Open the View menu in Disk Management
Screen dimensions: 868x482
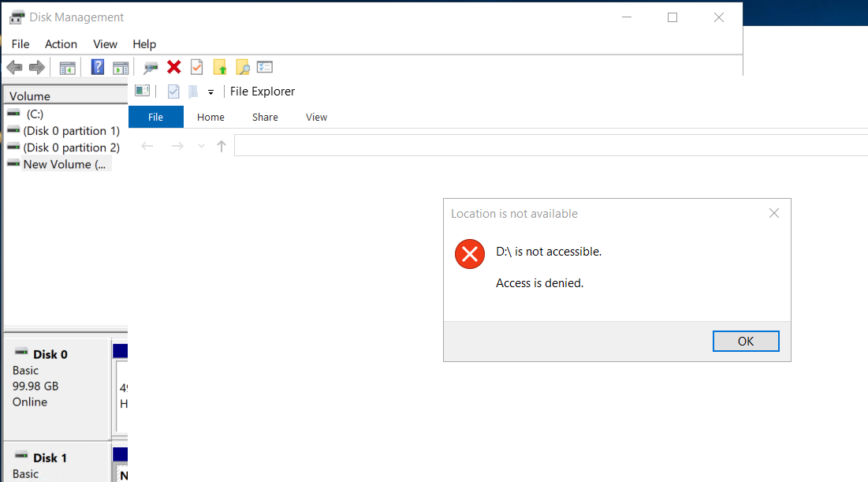point(105,44)
